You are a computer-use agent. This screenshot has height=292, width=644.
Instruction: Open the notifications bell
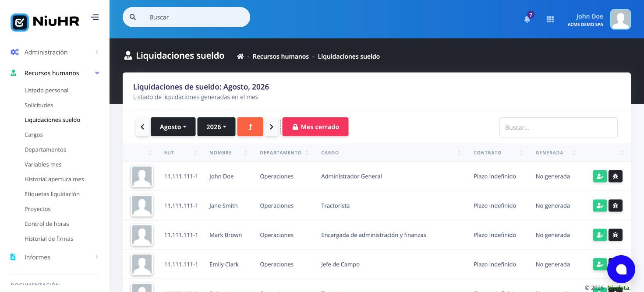click(x=527, y=19)
